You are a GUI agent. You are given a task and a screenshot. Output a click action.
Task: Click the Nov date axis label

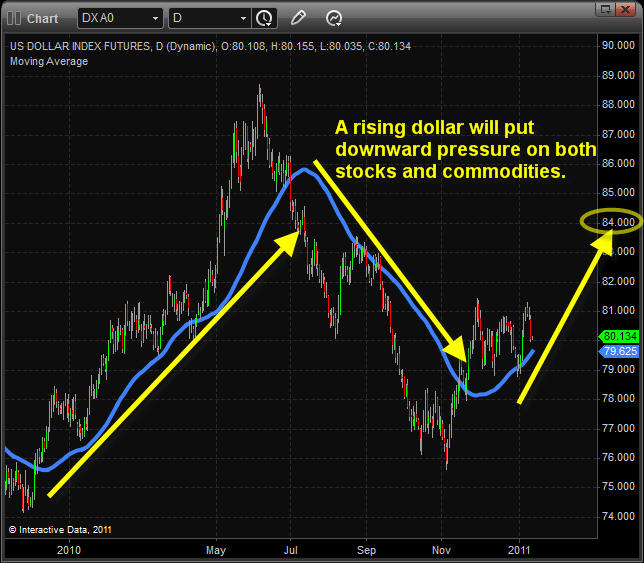[x=442, y=550]
